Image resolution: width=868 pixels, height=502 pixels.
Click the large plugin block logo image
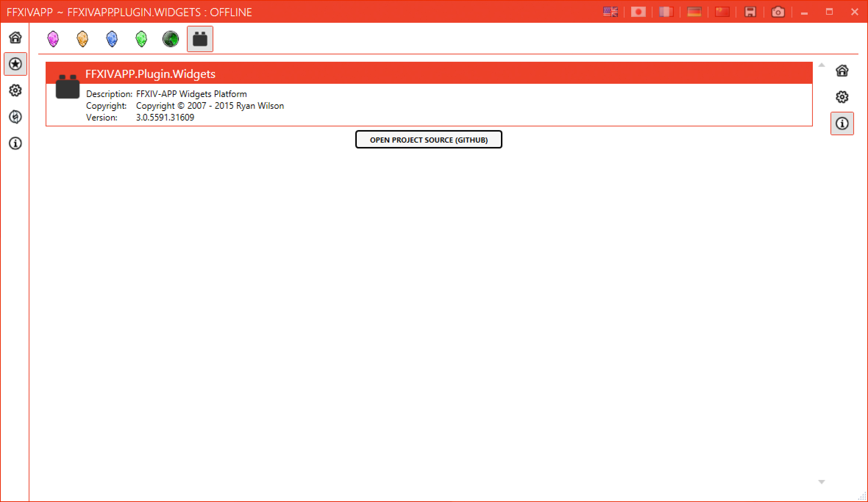click(68, 87)
